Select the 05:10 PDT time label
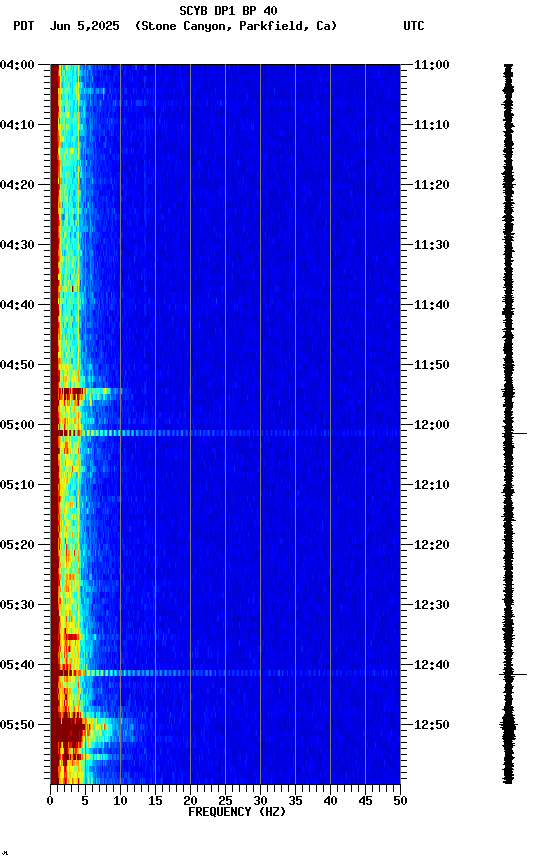The image size is (552, 864). click(x=17, y=485)
